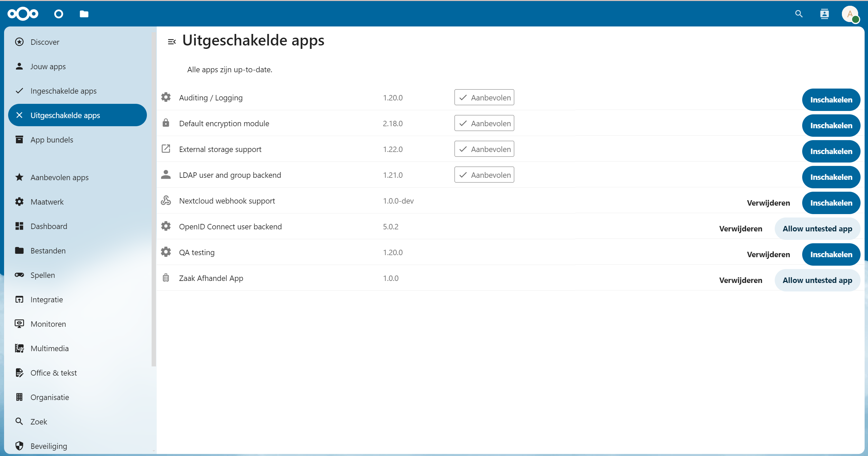Enable External storage support
The image size is (868, 456).
click(x=831, y=151)
